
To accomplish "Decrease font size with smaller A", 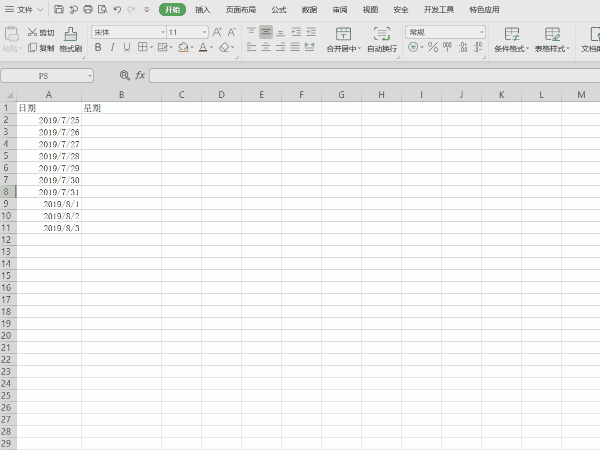I will [232, 33].
